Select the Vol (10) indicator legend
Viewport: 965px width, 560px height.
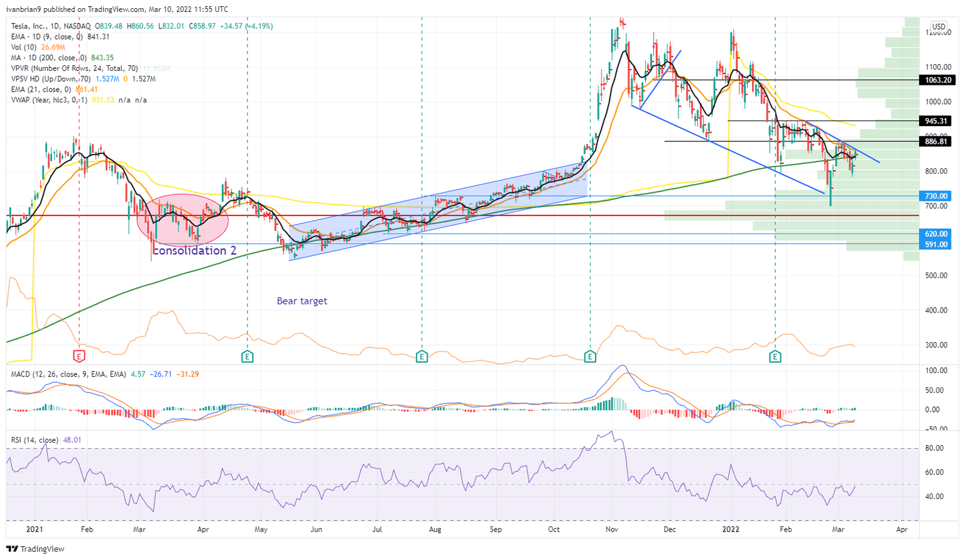38,47
